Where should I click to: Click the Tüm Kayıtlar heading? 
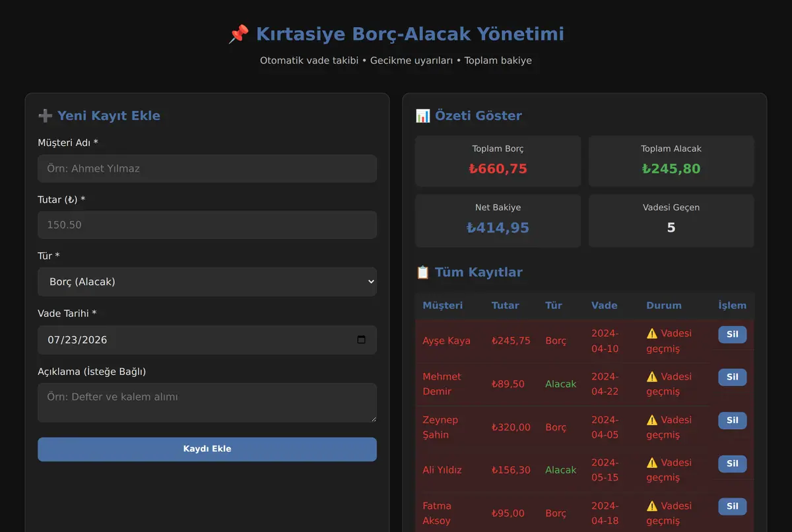478,272
